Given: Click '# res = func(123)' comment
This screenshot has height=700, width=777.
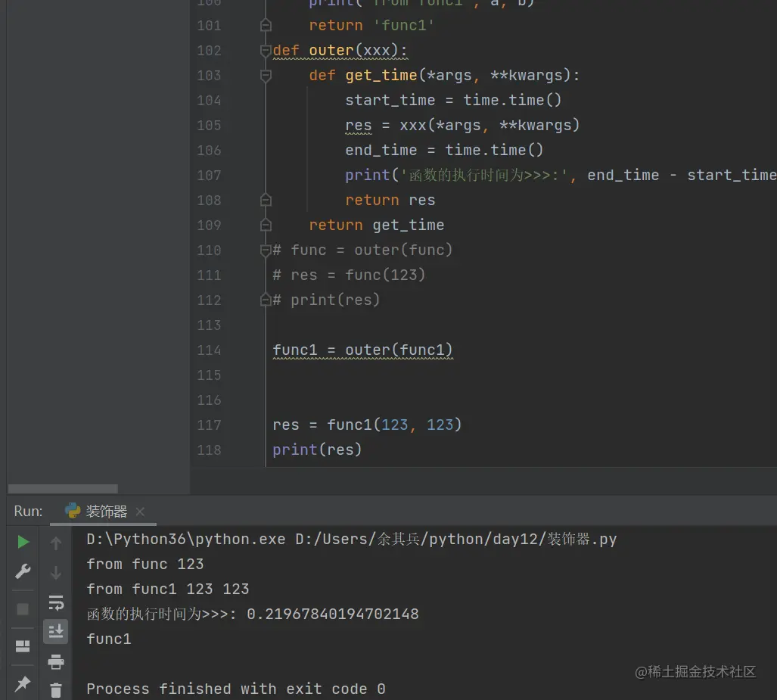Looking at the screenshot, I should pos(349,275).
